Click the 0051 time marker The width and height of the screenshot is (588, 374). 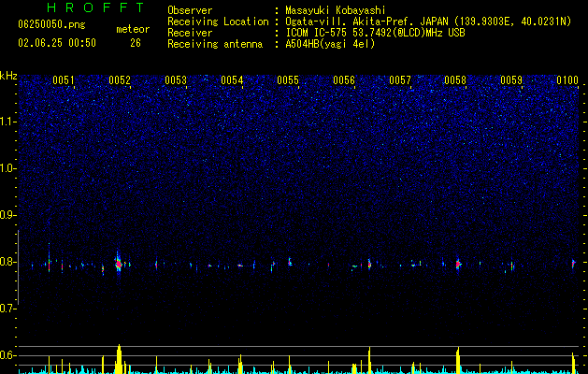point(63,80)
